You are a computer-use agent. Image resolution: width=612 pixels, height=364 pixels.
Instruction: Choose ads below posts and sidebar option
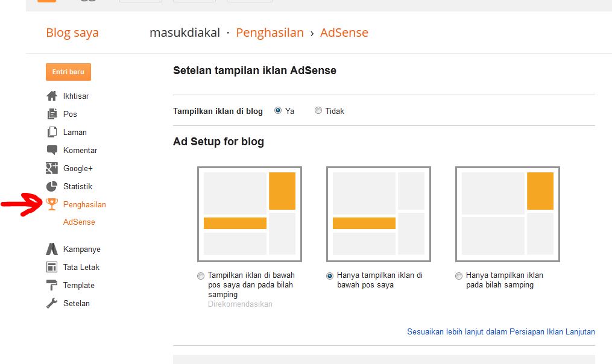coord(201,276)
